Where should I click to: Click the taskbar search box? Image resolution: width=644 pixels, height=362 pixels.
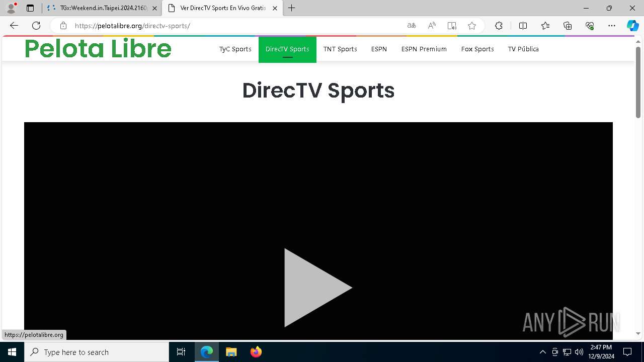[97, 352]
